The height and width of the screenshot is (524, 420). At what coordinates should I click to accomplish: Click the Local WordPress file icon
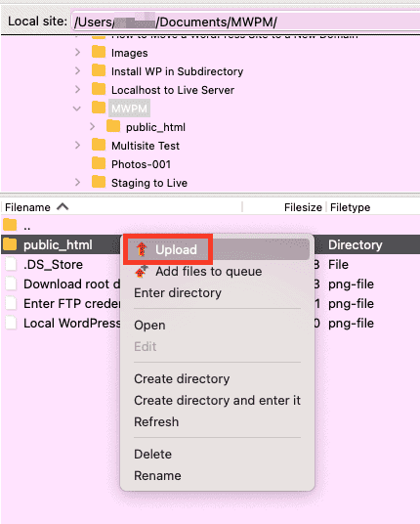[x=11, y=323]
